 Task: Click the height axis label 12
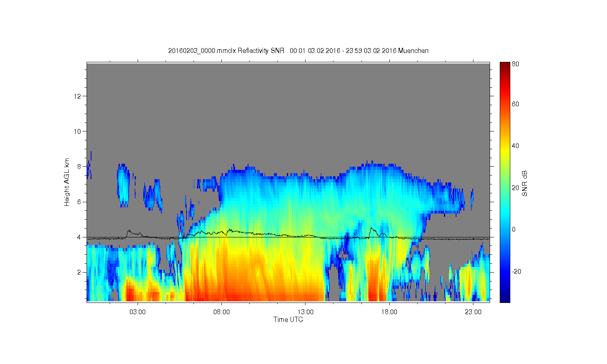tap(78, 96)
